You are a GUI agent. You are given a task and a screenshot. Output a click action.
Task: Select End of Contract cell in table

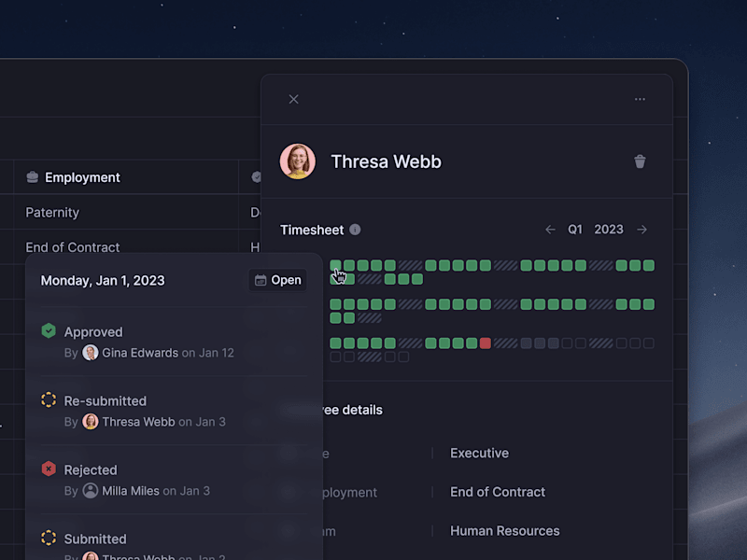126,246
